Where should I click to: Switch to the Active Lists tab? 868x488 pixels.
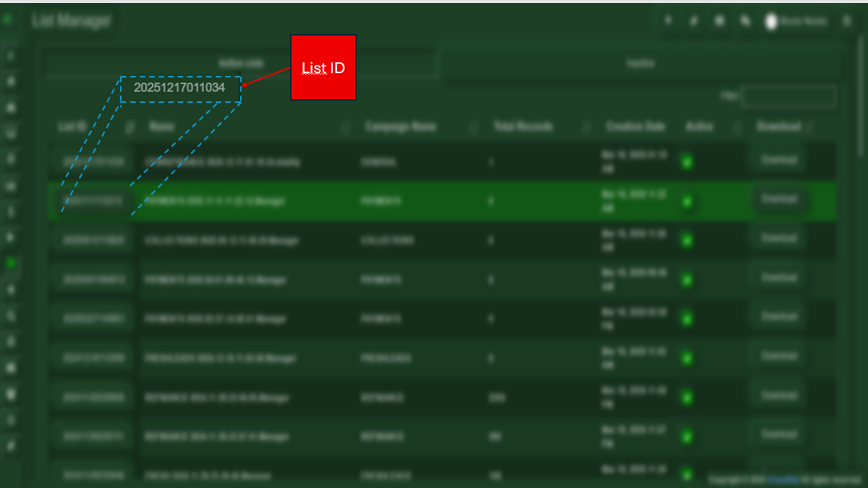coord(241,63)
